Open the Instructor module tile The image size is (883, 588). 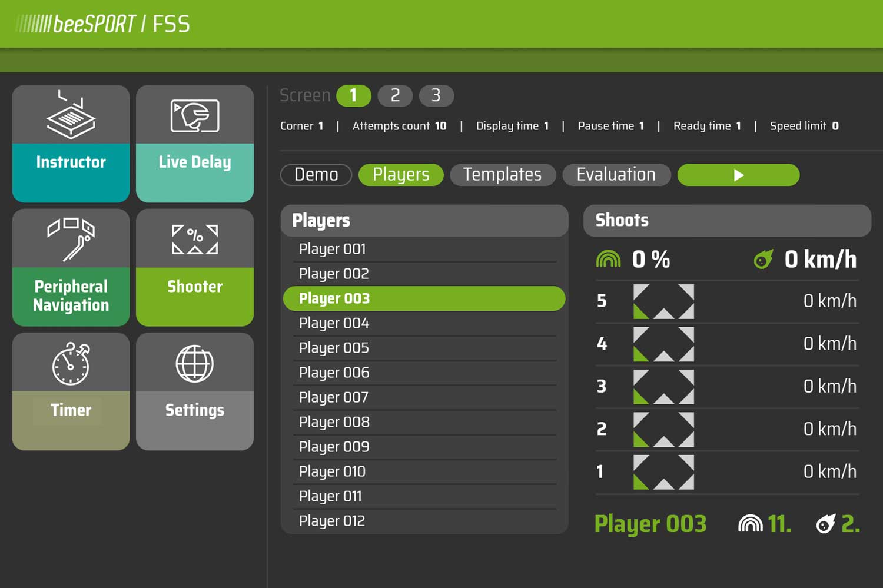pyautogui.click(x=71, y=144)
